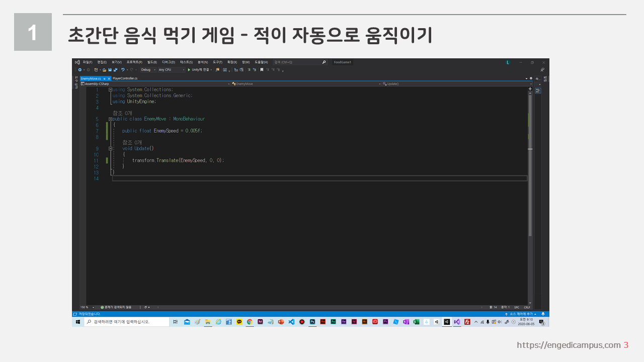Click the notification bell in the status bar
This screenshot has width=644, height=362.
(543, 314)
